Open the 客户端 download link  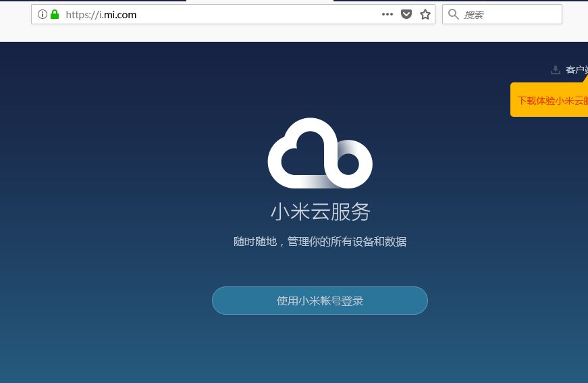pos(577,70)
